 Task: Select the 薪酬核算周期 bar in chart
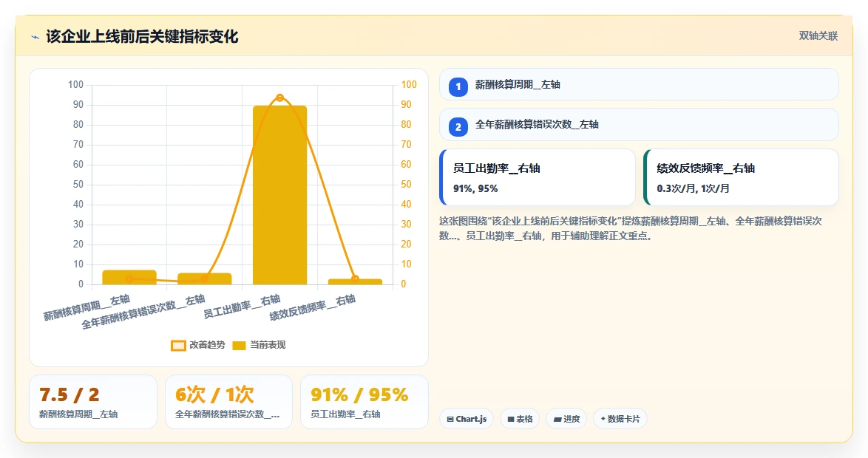point(129,277)
